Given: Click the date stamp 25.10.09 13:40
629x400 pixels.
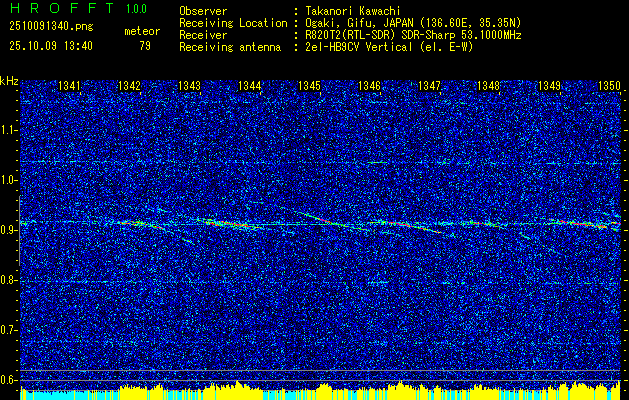Looking at the screenshot, I should point(51,46).
